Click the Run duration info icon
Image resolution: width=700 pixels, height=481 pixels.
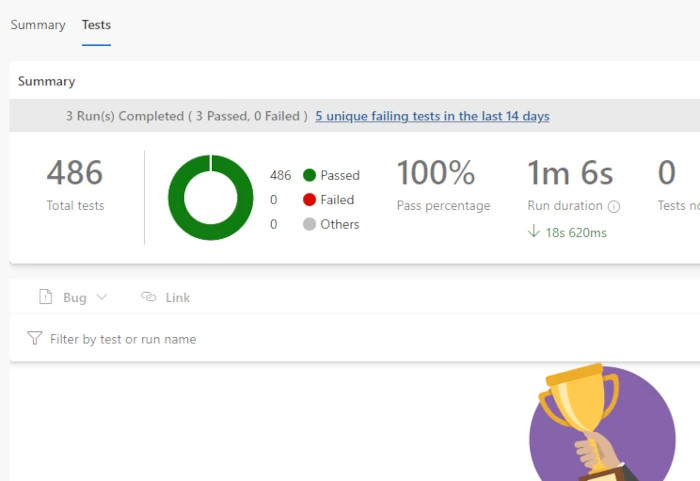click(x=614, y=206)
